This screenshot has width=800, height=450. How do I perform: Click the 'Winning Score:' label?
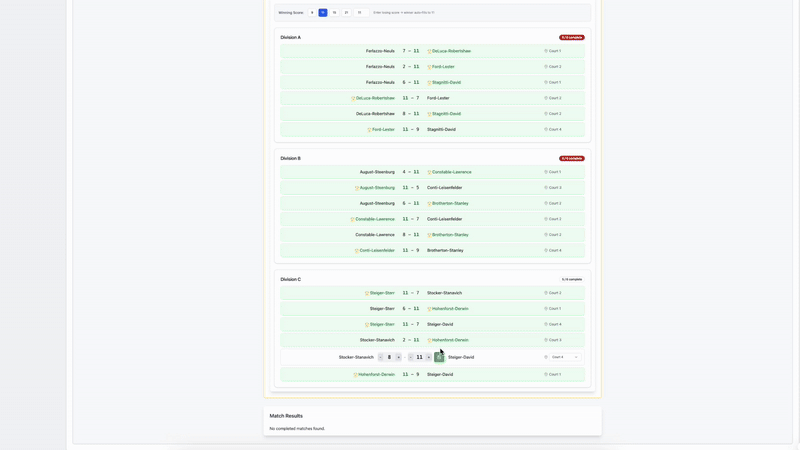pos(291,13)
